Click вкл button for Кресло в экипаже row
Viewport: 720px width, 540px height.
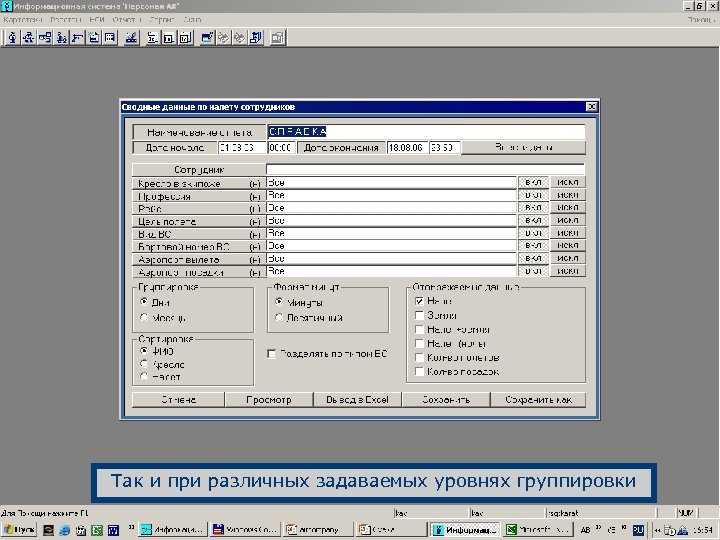coord(533,182)
